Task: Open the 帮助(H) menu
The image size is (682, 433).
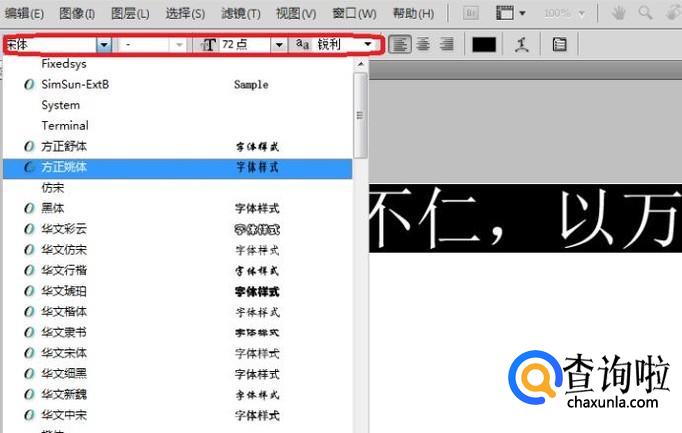Action: click(x=413, y=14)
